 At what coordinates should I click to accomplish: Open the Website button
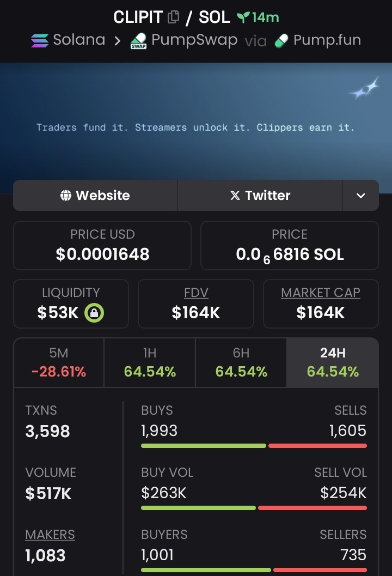point(95,196)
